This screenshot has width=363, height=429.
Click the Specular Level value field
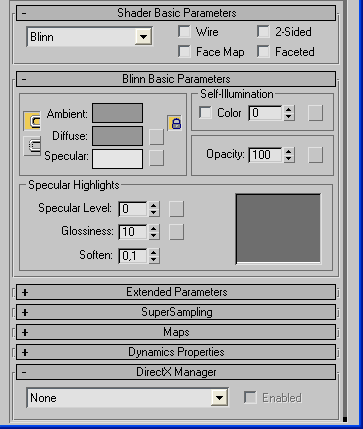tap(133, 209)
